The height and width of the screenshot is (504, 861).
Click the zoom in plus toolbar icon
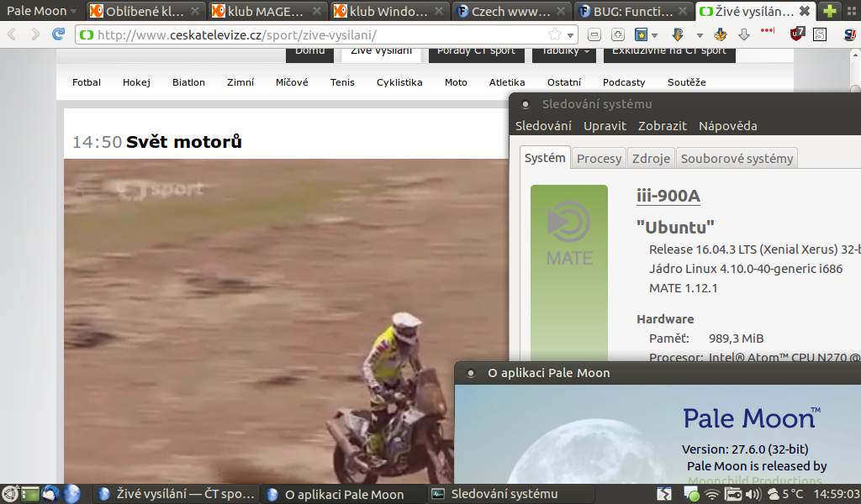[x=618, y=34]
